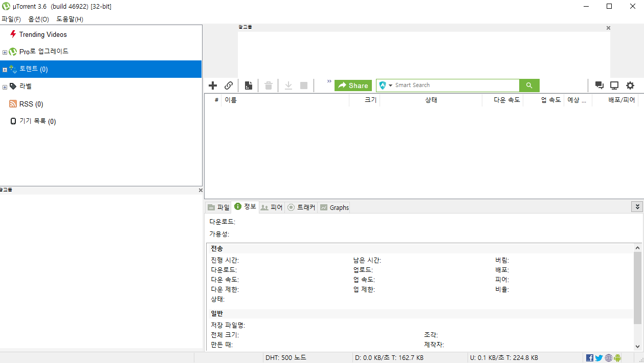Sort by the 이름 column header
The height and width of the screenshot is (363, 644).
click(285, 100)
